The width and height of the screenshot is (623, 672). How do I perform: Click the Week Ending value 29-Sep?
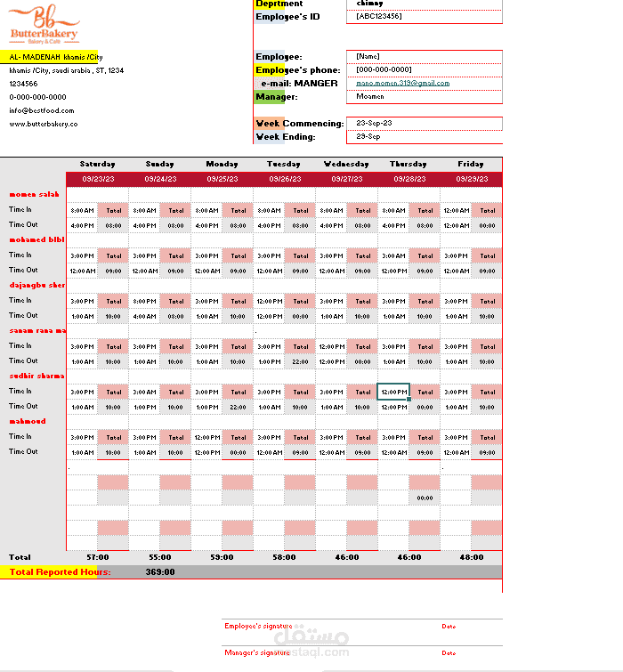pos(425,137)
